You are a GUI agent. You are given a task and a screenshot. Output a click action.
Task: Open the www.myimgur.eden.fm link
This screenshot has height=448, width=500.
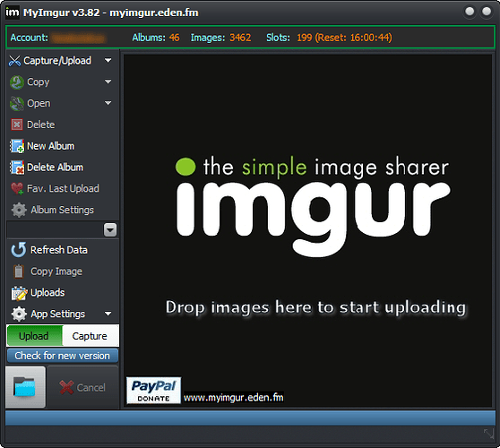pyautogui.click(x=233, y=398)
